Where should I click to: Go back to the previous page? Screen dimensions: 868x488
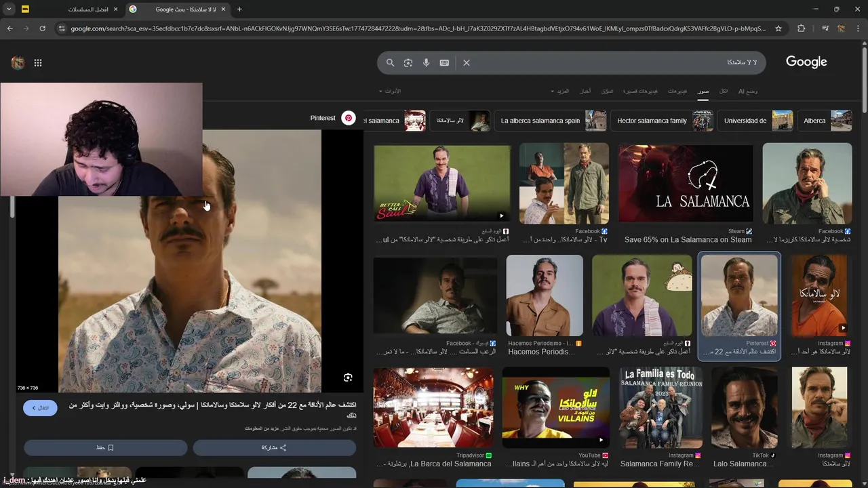10,28
